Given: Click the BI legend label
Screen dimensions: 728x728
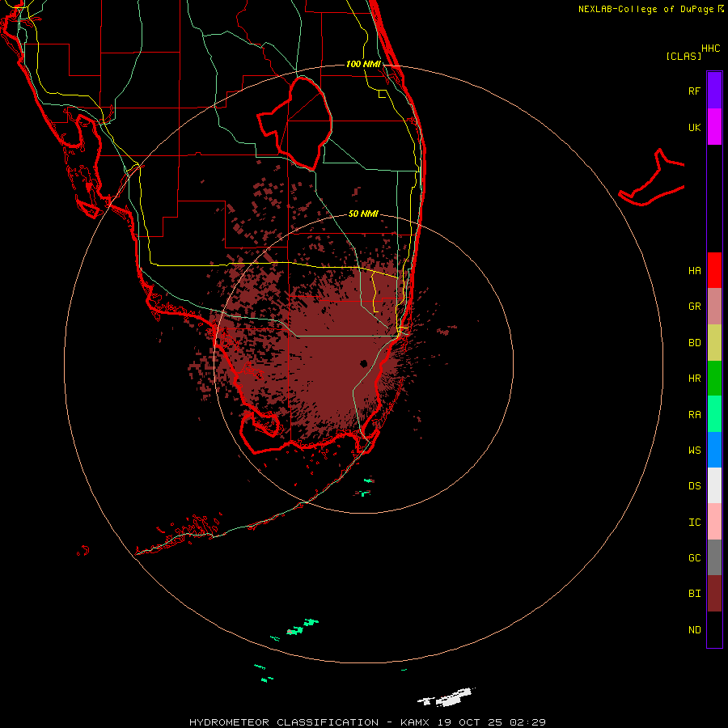Looking at the screenshot, I should [695, 594].
